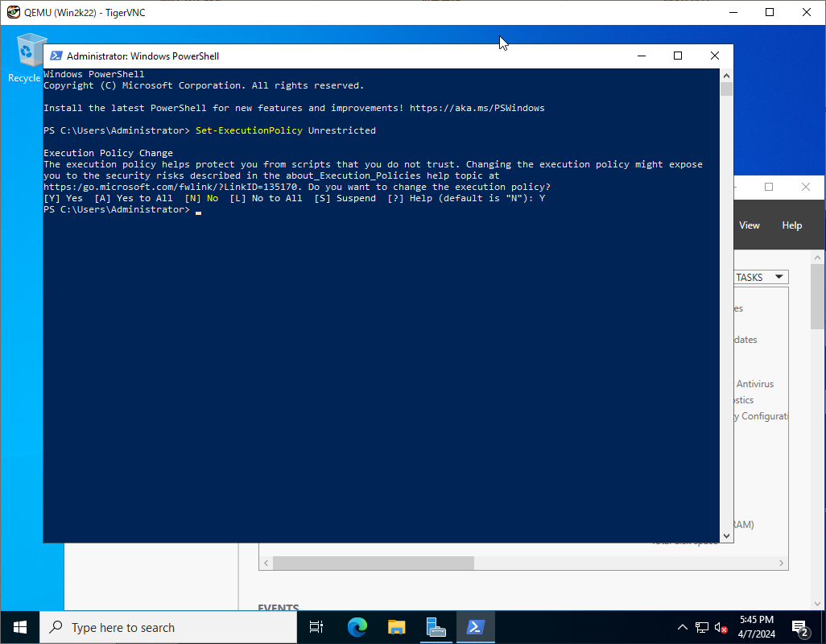
Task: Open the Action Center notifications icon
Action: pos(799,627)
